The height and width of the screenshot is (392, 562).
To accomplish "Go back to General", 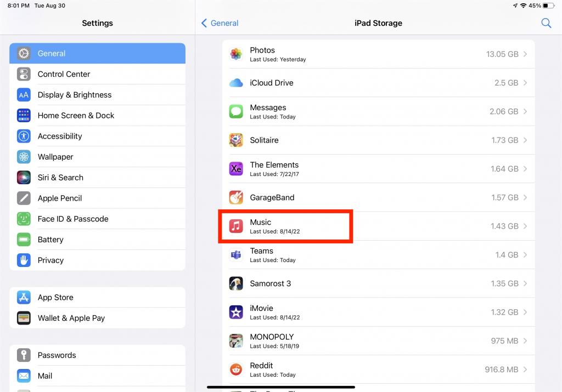I will [x=220, y=23].
